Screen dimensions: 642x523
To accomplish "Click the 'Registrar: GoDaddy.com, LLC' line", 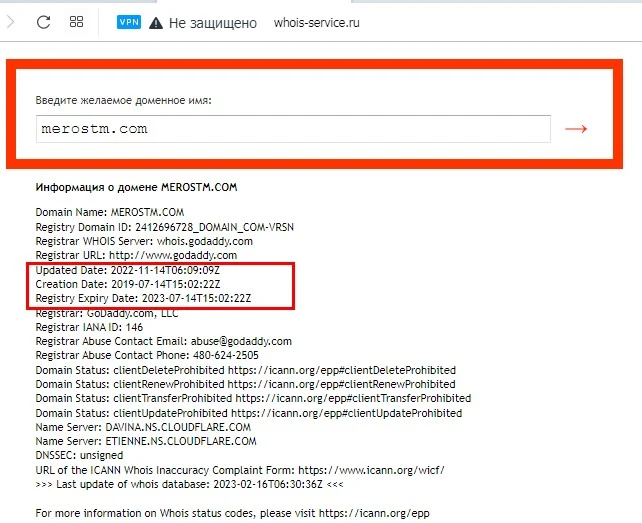I will 107,314.
